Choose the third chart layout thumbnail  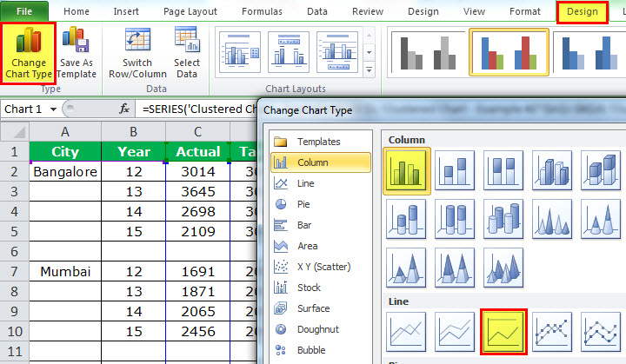click(x=337, y=52)
